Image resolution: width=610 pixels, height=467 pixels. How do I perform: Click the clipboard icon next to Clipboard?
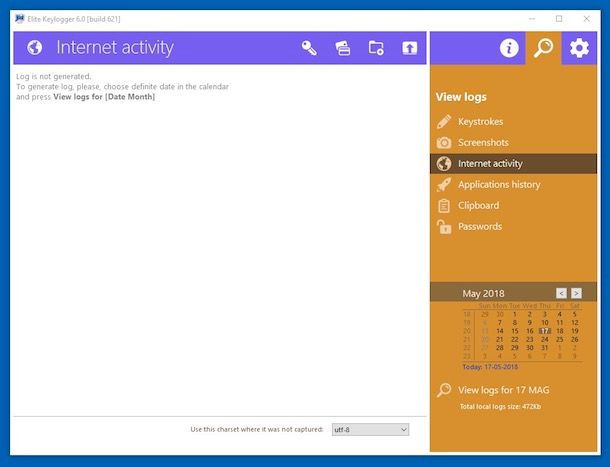tap(444, 206)
